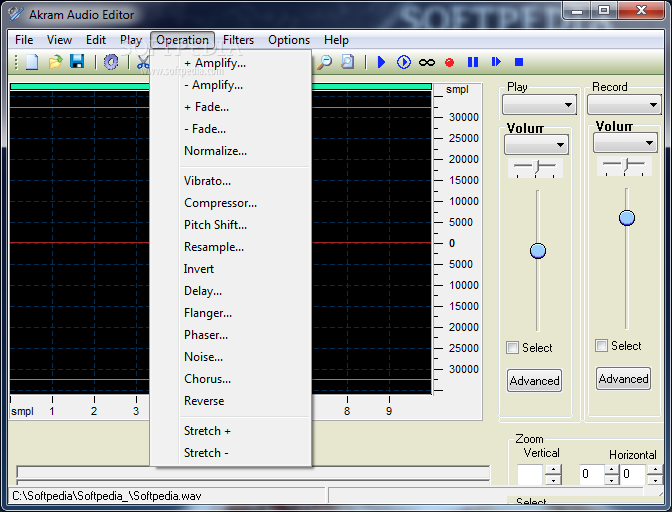The image size is (672, 512).
Task: Click the Record panel vertical volume slider knob
Action: coord(627,218)
